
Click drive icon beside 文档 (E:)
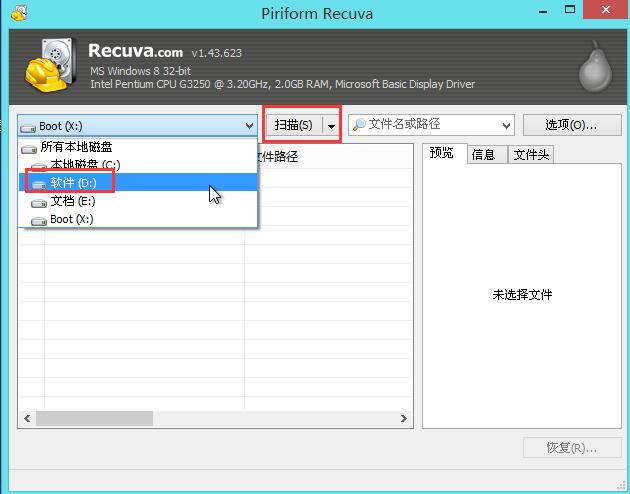click(39, 202)
